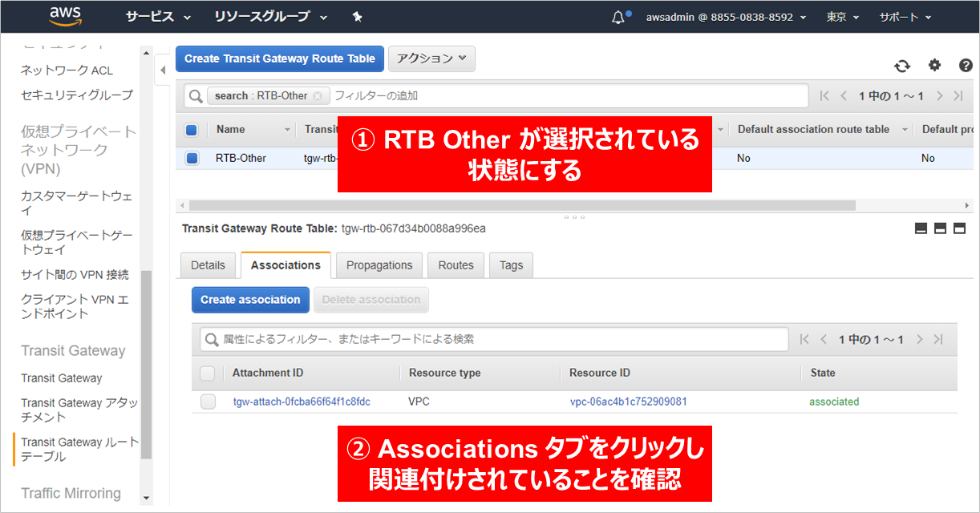The width and height of the screenshot is (980, 513).
Task: Refresh the route table list
Action: pyautogui.click(x=902, y=66)
